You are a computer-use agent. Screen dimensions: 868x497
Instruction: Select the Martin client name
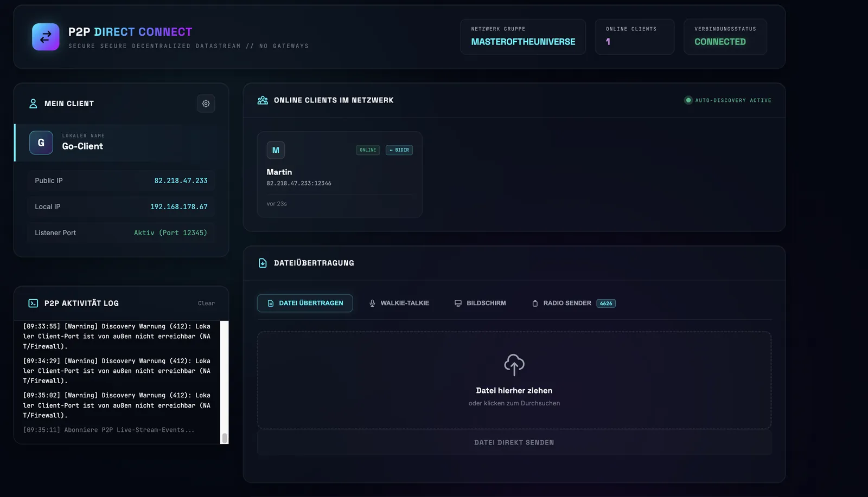(279, 172)
